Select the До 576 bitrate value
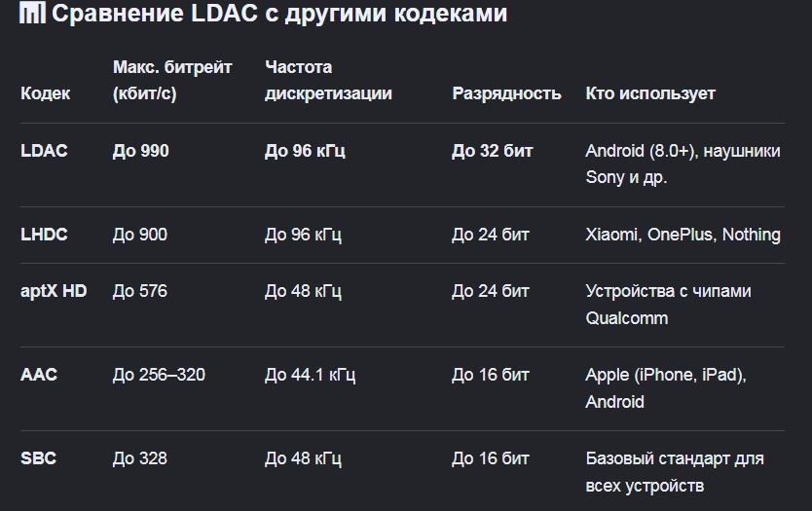Viewport: 812px width, 511px height. pos(140,291)
